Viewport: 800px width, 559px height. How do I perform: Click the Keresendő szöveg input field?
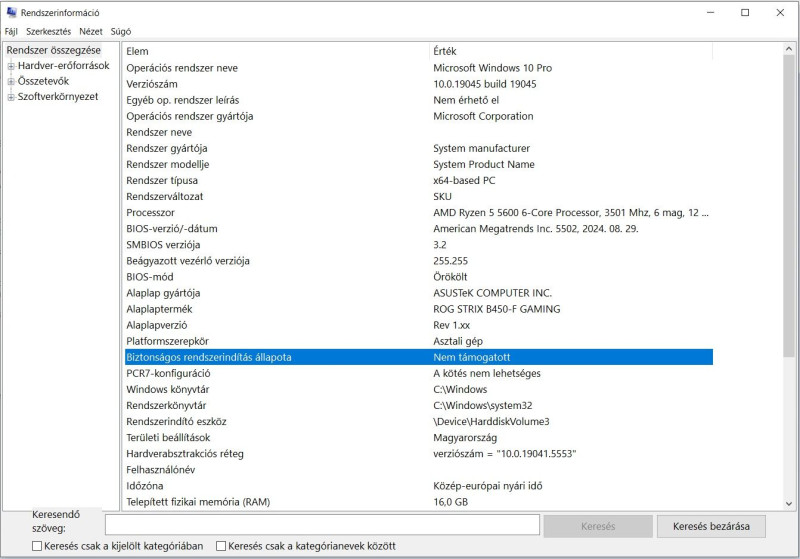point(322,525)
